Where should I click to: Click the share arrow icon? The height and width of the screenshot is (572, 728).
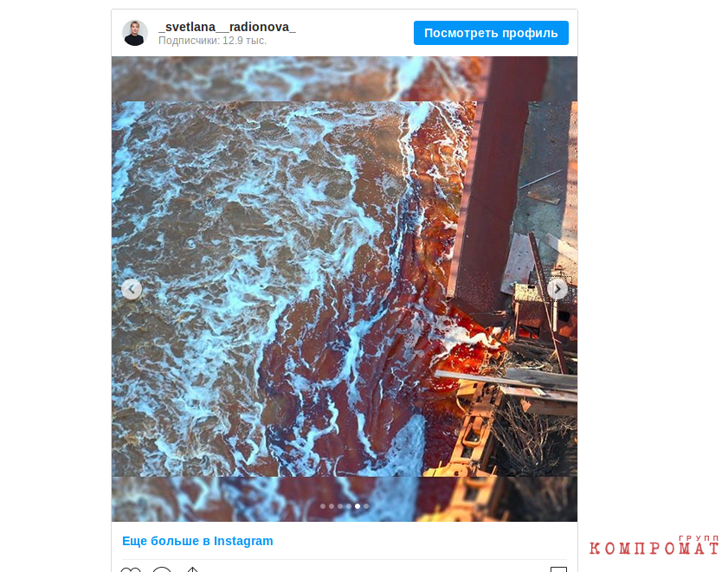(193, 569)
